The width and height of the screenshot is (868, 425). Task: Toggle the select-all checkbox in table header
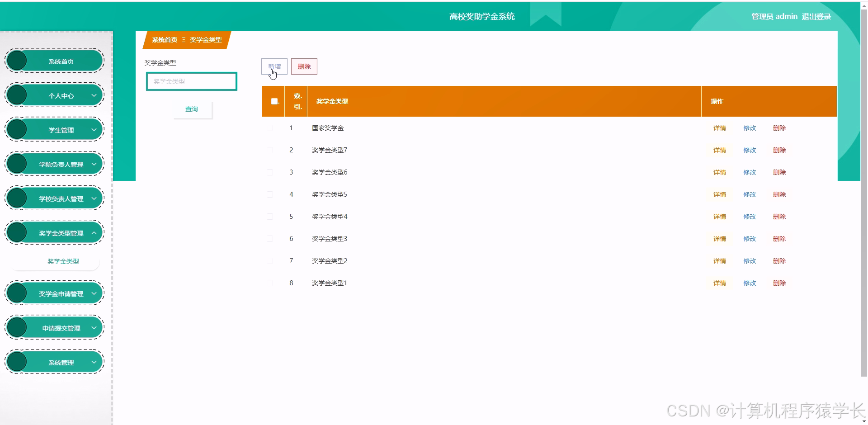pyautogui.click(x=274, y=101)
